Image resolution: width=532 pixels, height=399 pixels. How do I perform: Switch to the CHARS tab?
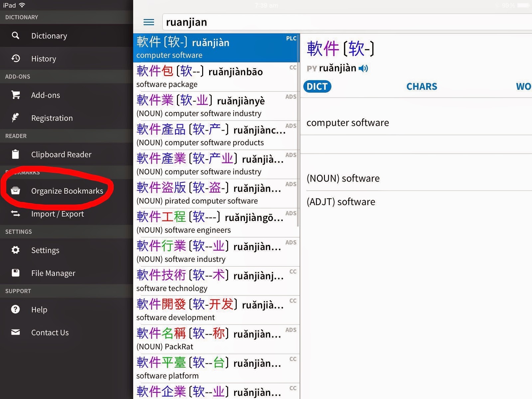pos(422,87)
